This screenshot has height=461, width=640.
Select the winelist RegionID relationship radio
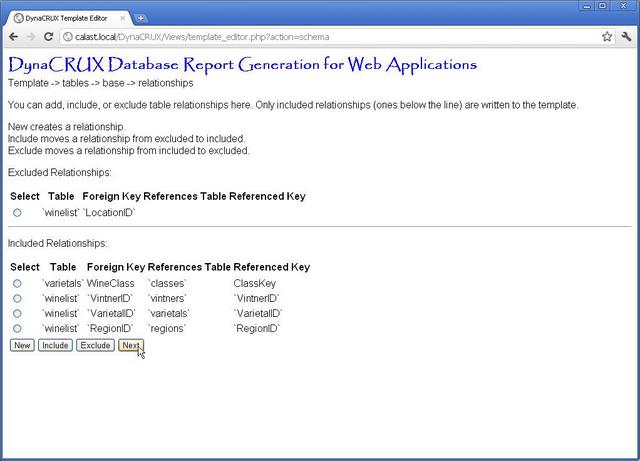[x=17, y=329]
